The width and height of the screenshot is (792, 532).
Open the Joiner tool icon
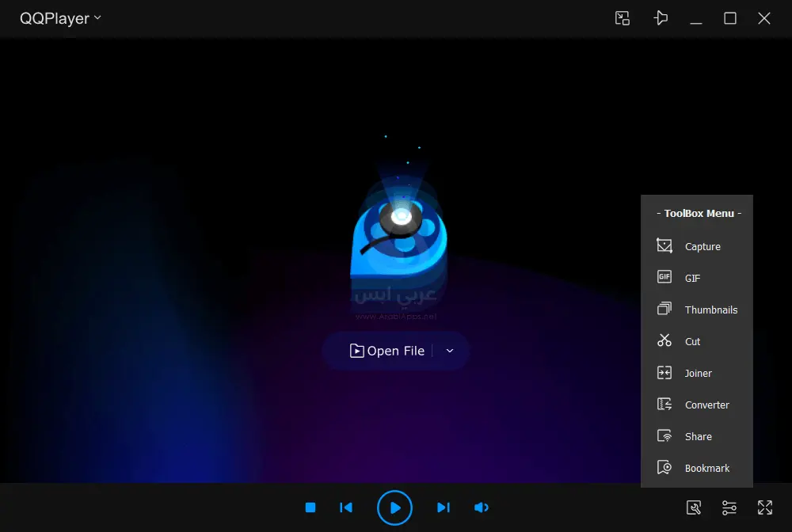click(664, 372)
